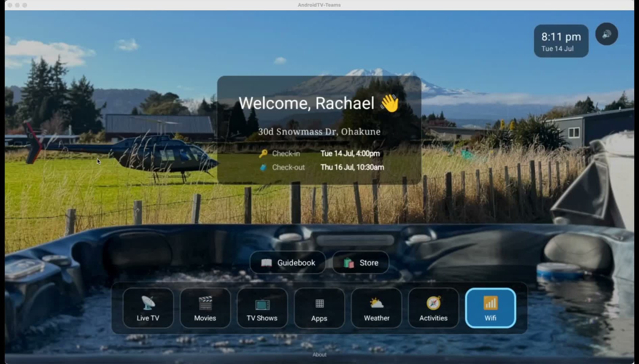Click the waving hand emoji
Image resolution: width=639 pixels, height=364 pixels.
pos(390,103)
